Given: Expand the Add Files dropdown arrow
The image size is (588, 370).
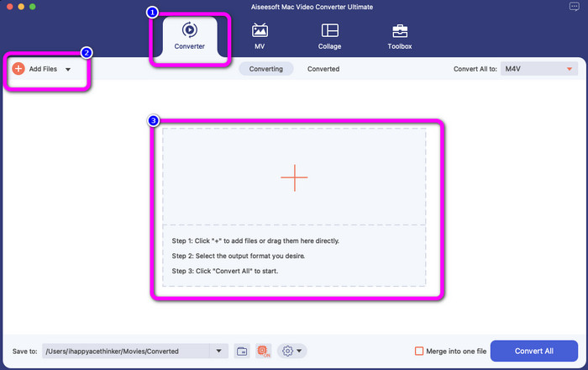Looking at the screenshot, I should click(x=68, y=70).
